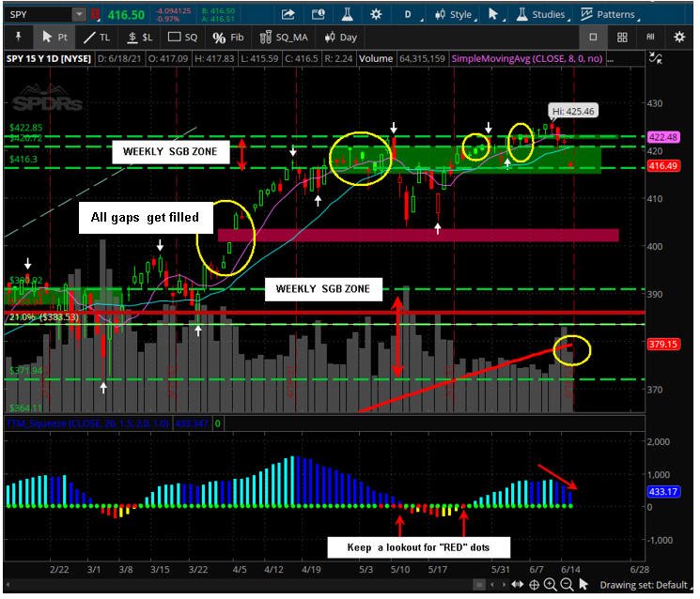Open grid settings gear at far right

[x=679, y=37]
